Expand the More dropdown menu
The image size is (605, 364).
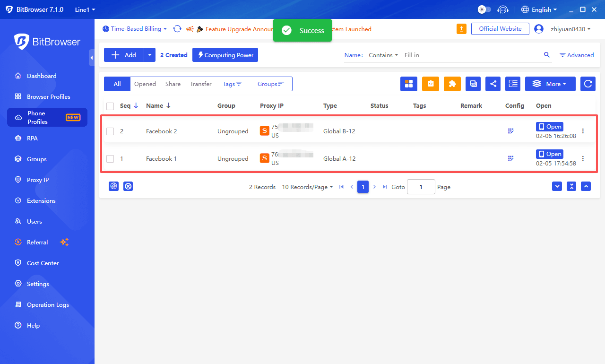click(x=550, y=84)
